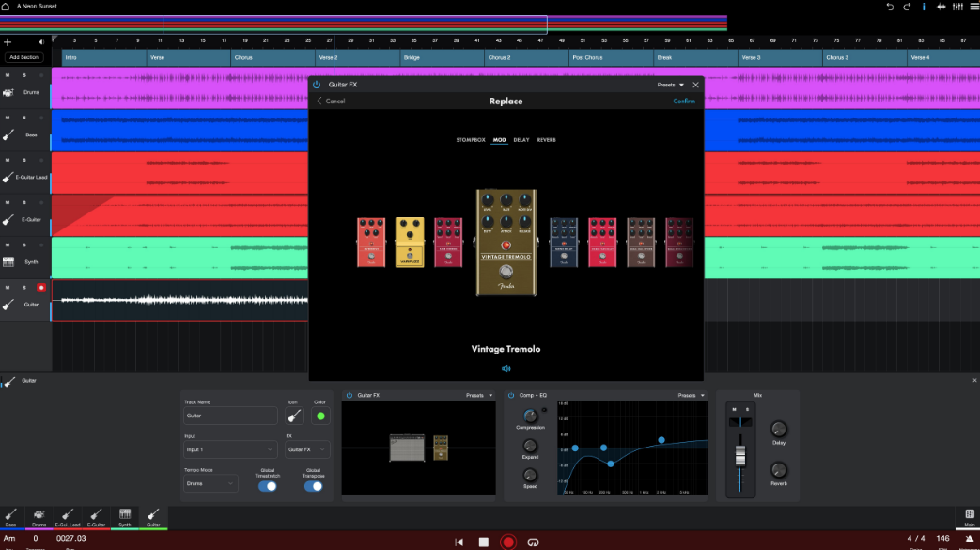The height and width of the screenshot is (550, 980).
Task: Toggle power on the lower Guitar FX panel
Action: coord(350,396)
